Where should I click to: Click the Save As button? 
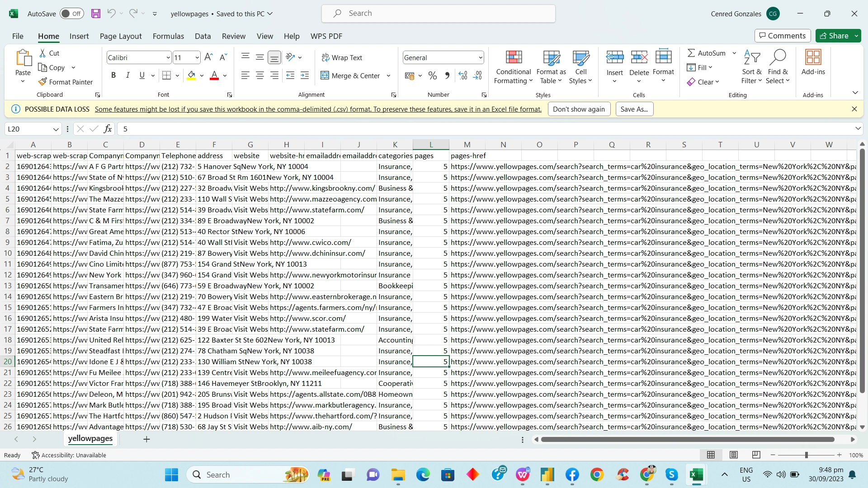634,109
